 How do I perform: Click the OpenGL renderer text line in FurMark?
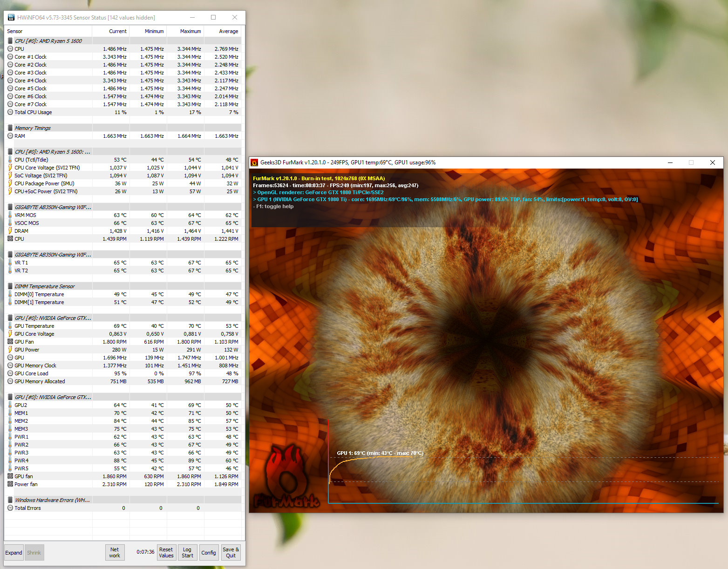click(319, 192)
